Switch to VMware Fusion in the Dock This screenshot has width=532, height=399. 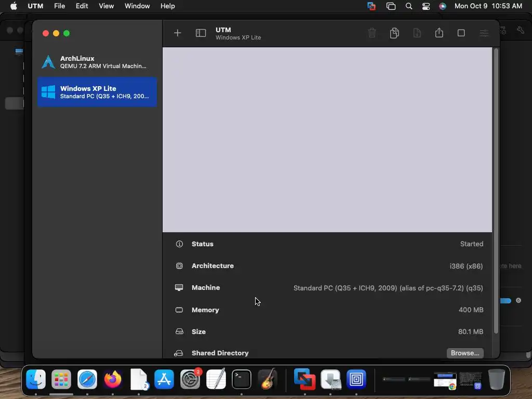(304, 379)
